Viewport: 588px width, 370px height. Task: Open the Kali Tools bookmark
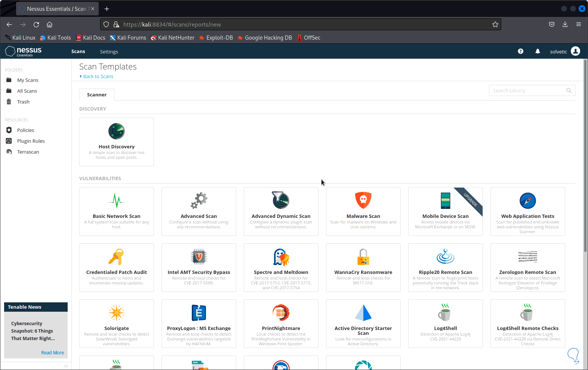pos(55,38)
